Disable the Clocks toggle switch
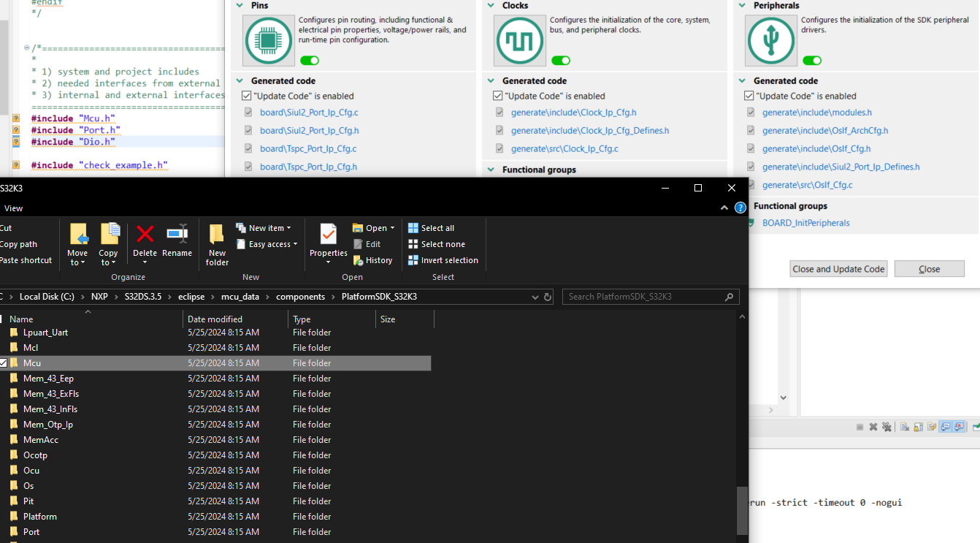This screenshot has height=543, width=980. pos(561,61)
